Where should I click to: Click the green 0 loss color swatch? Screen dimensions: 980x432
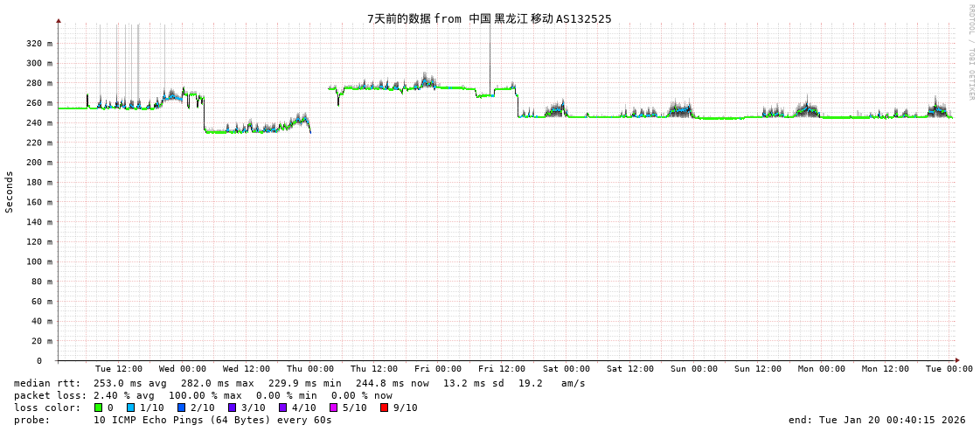tap(99, 408)
